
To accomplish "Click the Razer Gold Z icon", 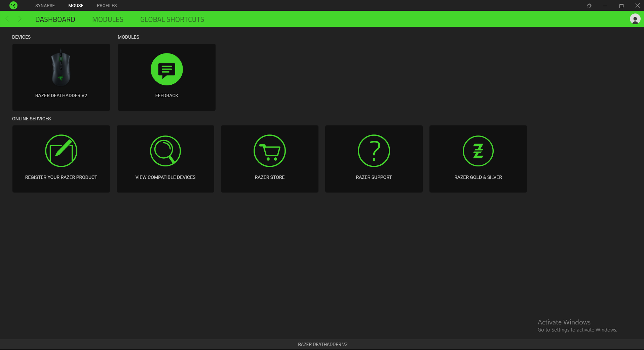I will [x=478, y=151].
